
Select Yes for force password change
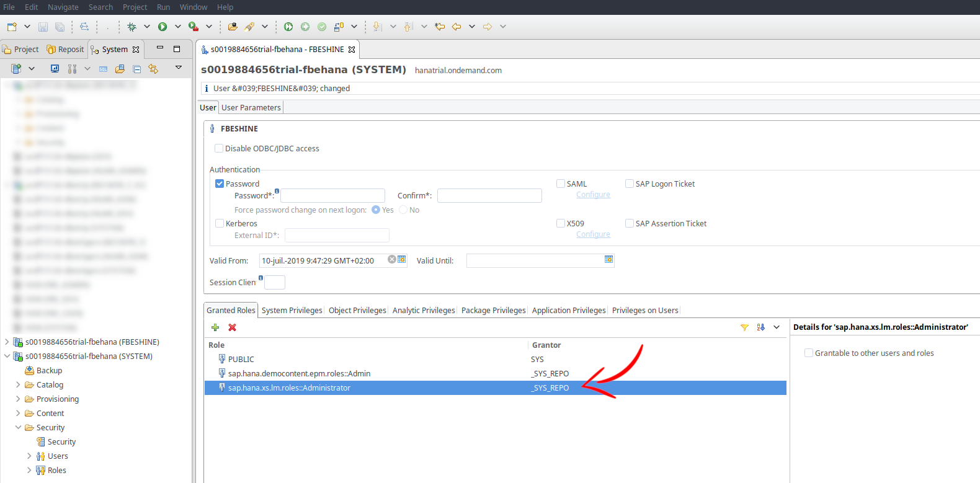376,210
